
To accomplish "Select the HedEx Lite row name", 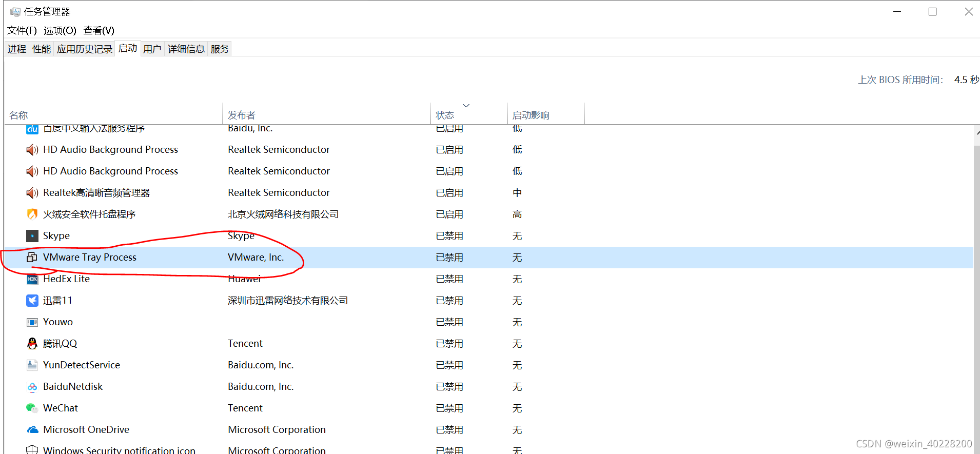I will tap(66, 279).
